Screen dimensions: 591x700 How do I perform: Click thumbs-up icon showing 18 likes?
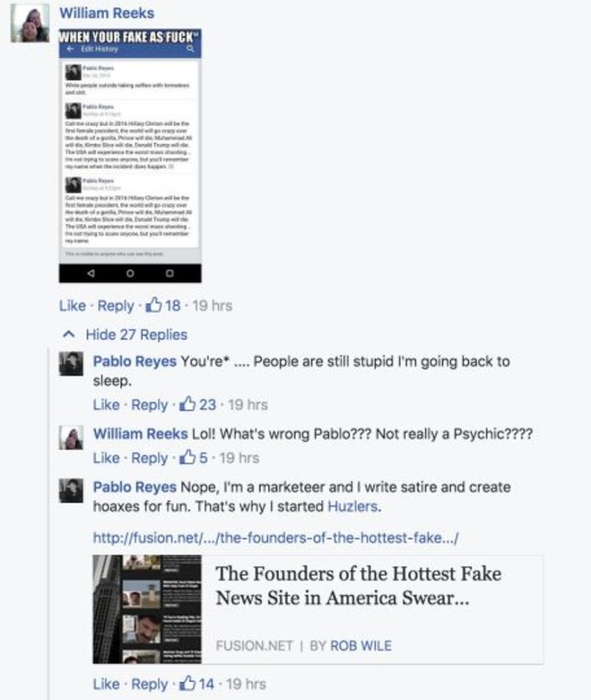tap(154, 305)
